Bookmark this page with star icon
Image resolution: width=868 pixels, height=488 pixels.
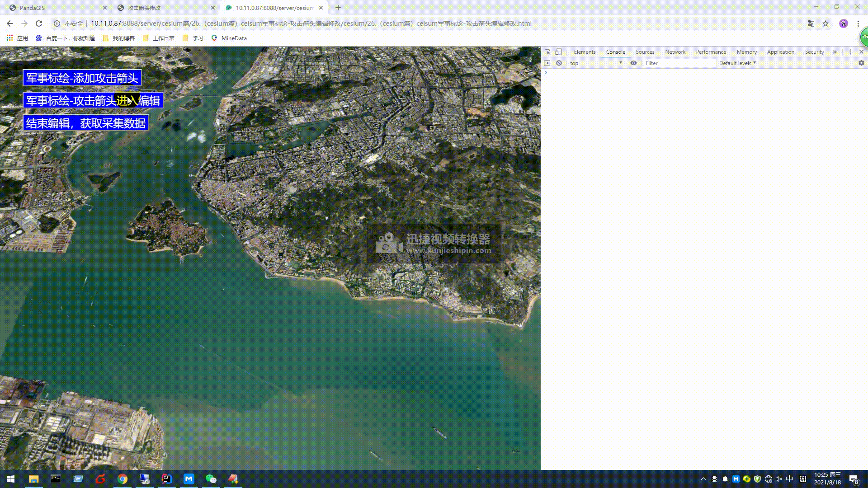[x=826, y=23]
